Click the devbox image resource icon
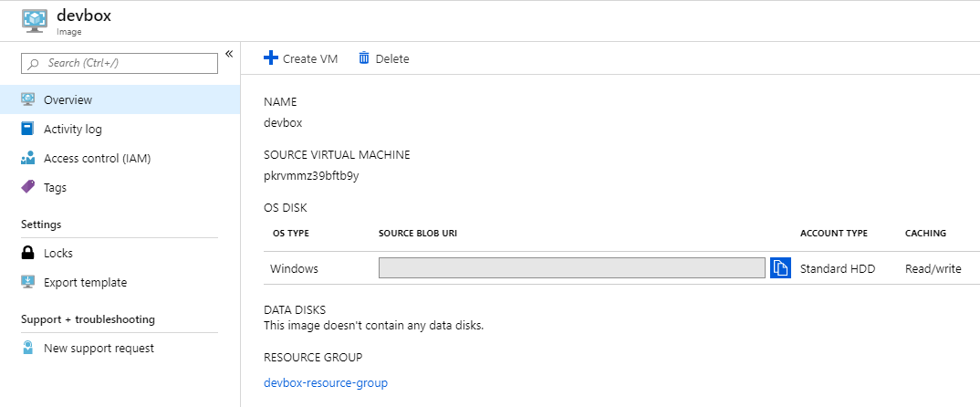The height and width of the screenshot is (407, 980). point(34,19)
